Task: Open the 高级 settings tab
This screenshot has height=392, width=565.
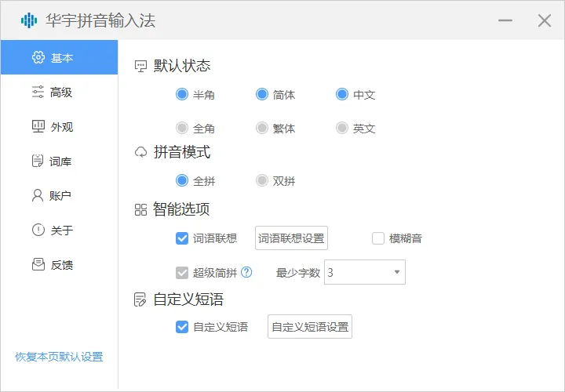Action: 59,92
